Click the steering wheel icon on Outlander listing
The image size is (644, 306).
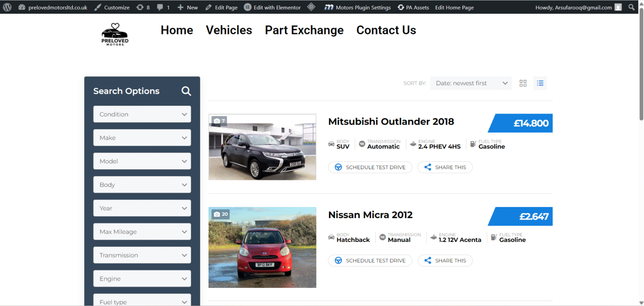(338, 167)
